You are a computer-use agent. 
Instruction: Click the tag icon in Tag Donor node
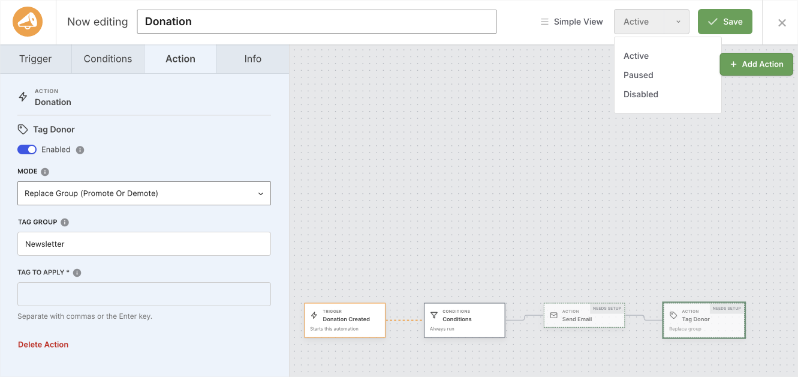coord(673,315)
